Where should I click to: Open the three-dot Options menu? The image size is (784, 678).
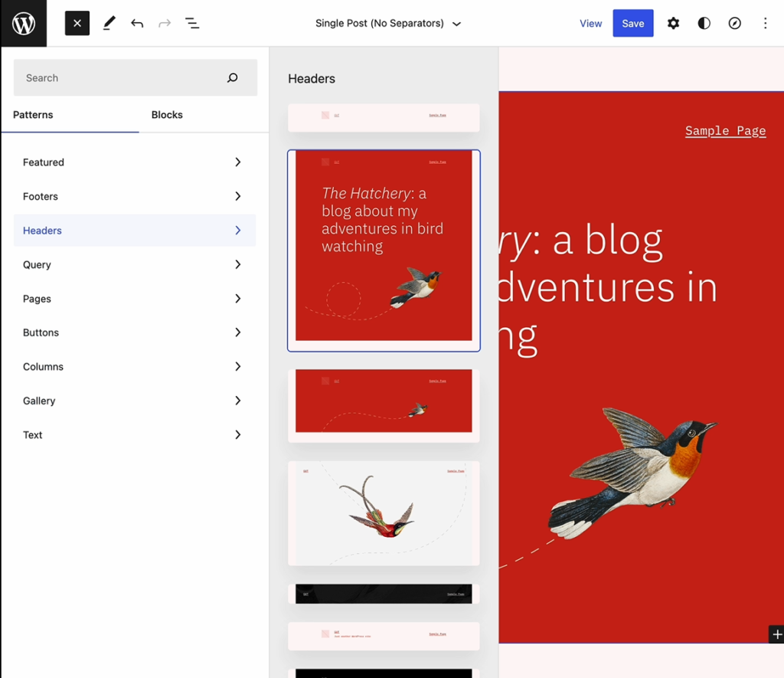coord(765,24)
